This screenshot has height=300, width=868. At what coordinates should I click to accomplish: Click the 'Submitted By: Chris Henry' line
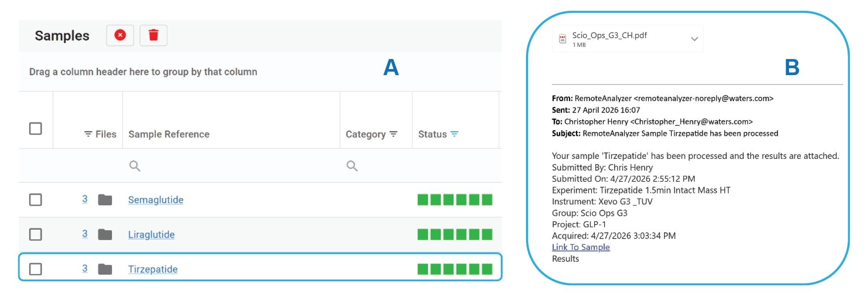pos(602,167)
